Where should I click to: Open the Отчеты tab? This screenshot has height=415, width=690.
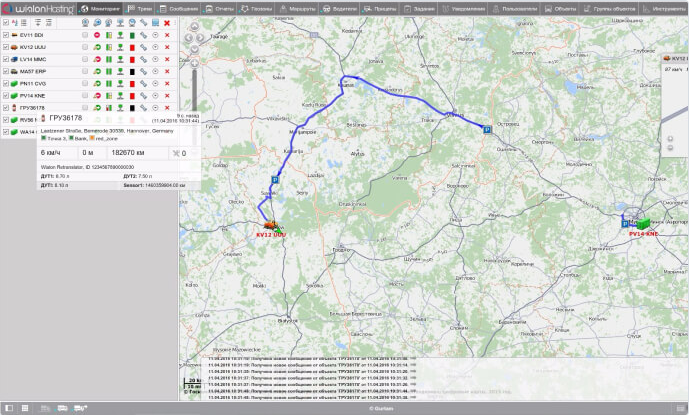pos(220,9)
